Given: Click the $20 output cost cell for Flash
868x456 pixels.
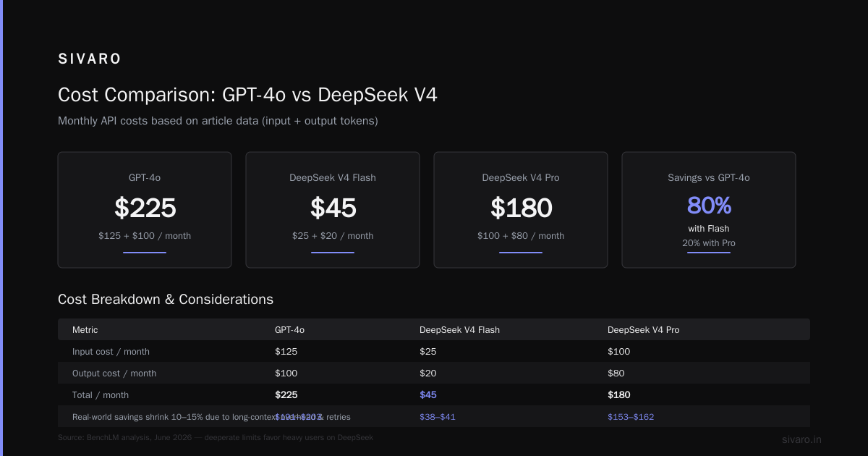Looking at the screenshot, I should click(428, 373).
